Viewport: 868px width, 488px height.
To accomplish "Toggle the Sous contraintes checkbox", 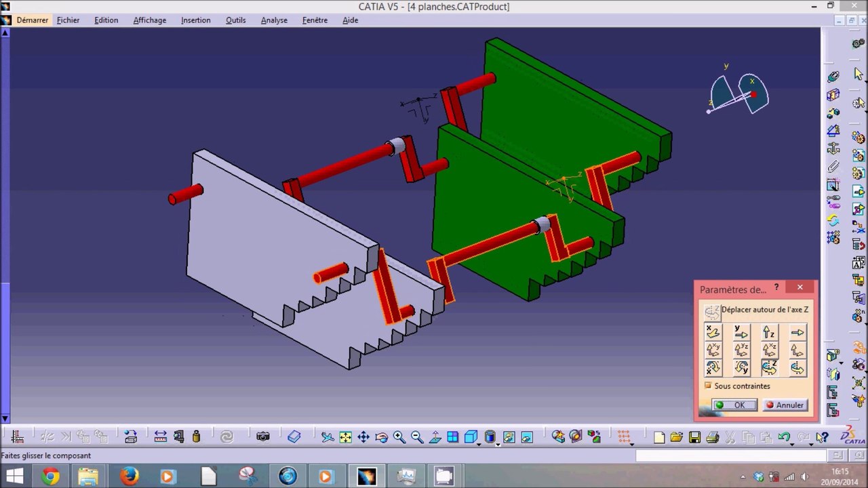I will (708, 386).
